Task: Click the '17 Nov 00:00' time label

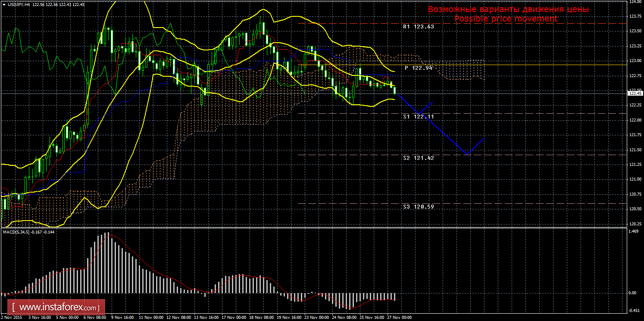Action: pos(235,318)
